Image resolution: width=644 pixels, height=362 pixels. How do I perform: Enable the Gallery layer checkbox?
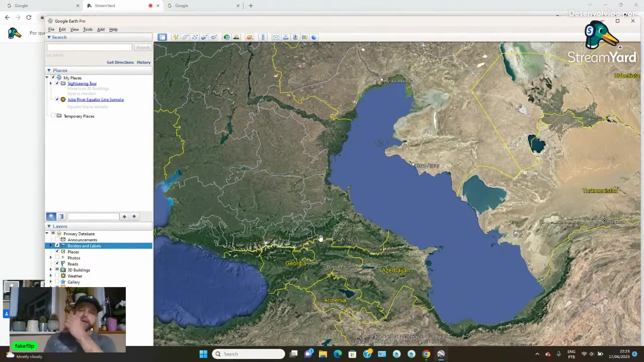(57, 282)
